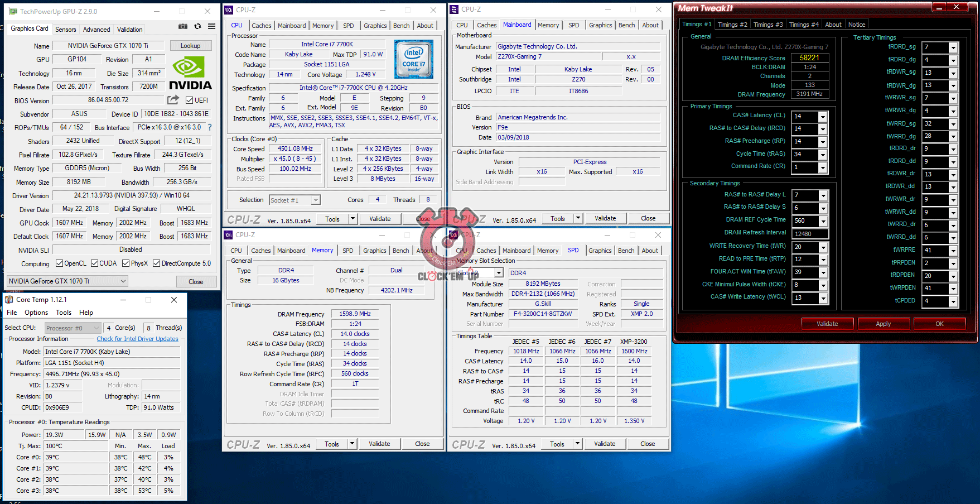Click the GPU-Z screenshot camera icon
Viewport: 980px width, 504px height.
click(x=183, y=26)
